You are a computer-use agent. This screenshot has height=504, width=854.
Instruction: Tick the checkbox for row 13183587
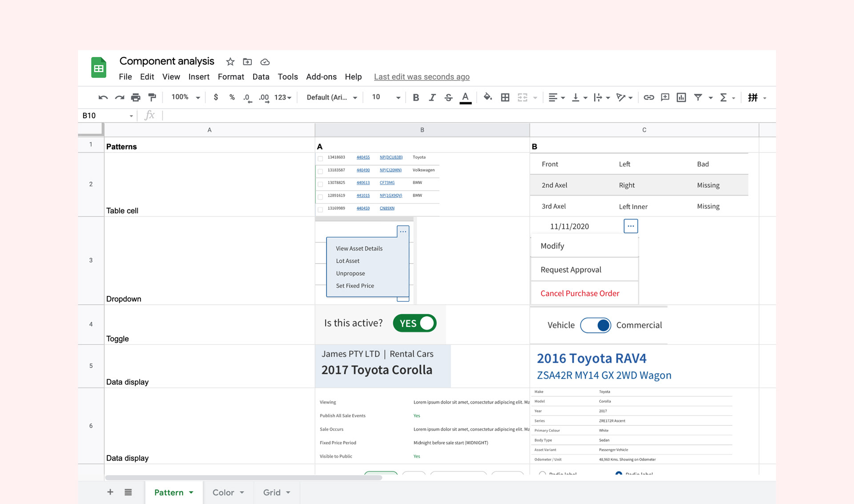(320, 171)
